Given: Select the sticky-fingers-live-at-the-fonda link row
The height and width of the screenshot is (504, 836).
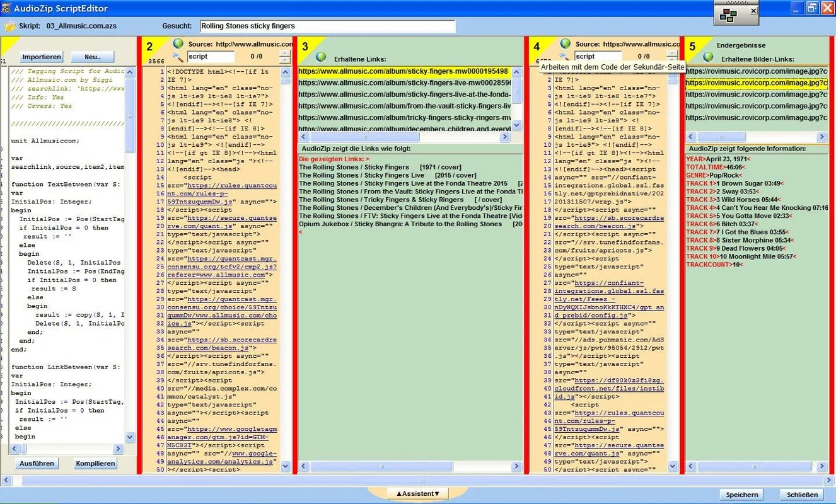Looking at the screenshot, I should tap(404, 94).
